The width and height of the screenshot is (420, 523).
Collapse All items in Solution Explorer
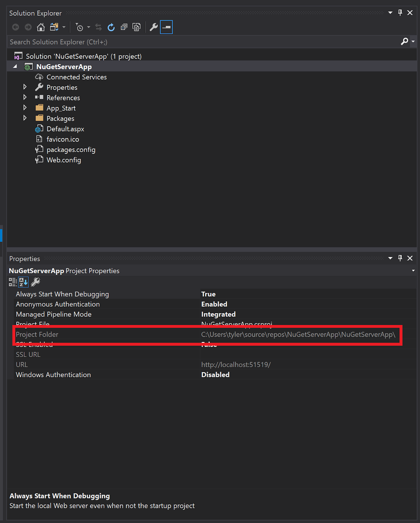[124, 27]
